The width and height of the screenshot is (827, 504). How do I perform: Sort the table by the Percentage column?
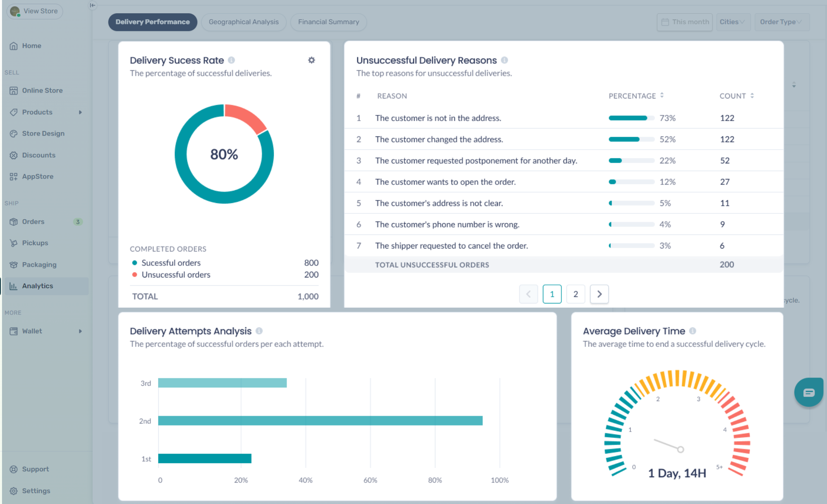[662, 96]
